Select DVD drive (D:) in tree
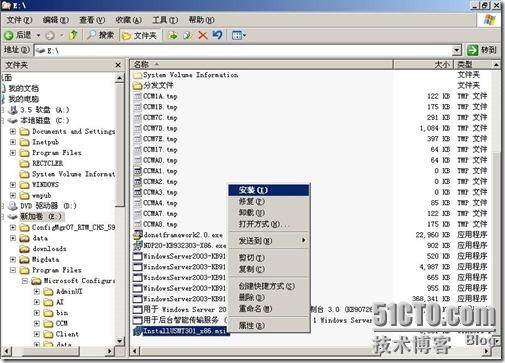Image resolution: width=505 pixels, height=363 pixels. [42, 206]
